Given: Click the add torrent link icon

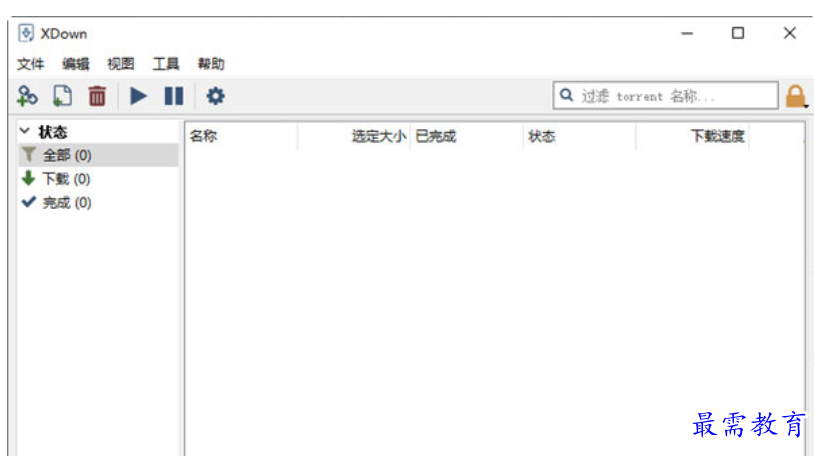Looking at the screenshot, I should 27,96.
